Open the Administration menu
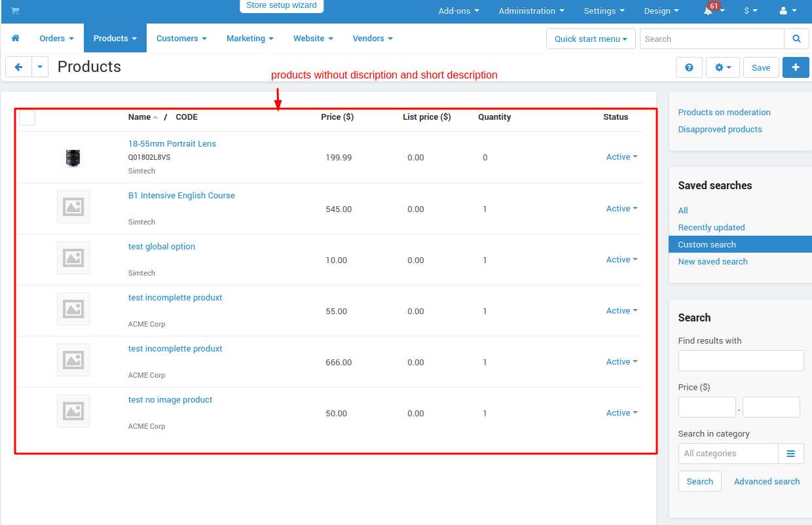This screenshot has width=812, height=525. click(x=531, y=11)
